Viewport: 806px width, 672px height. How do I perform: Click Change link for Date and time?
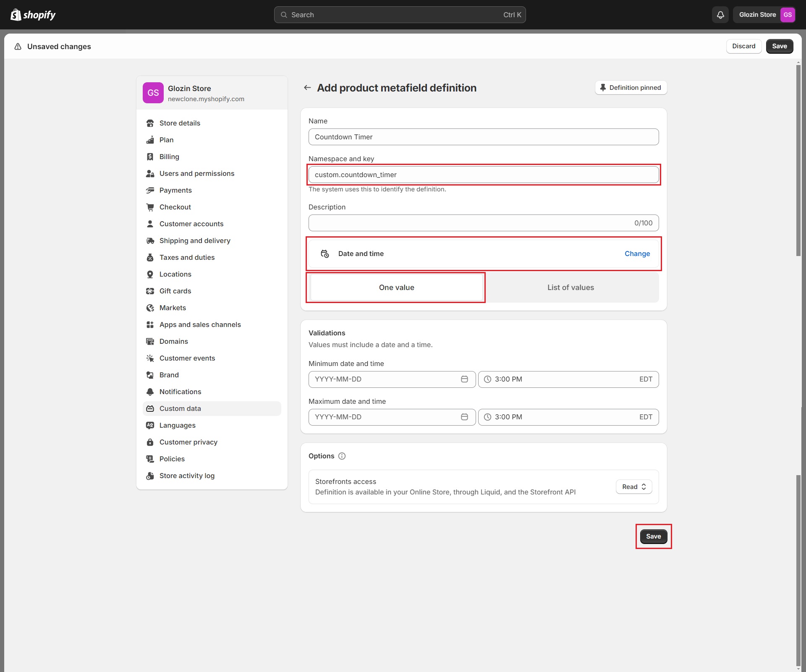pyautogui.click(x=637, y=254)
